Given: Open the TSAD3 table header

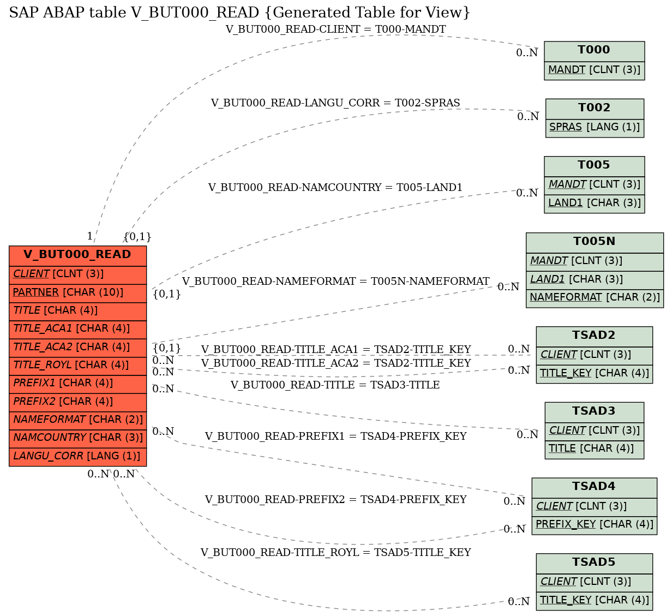Looking at the screenshot, I should 595,412.
